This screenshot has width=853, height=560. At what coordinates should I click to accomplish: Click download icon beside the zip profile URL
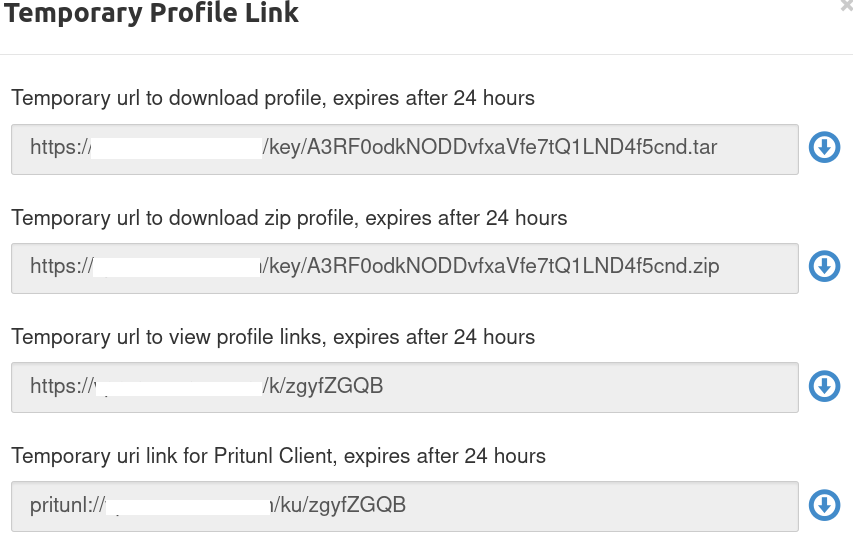[x=823, y=267]
